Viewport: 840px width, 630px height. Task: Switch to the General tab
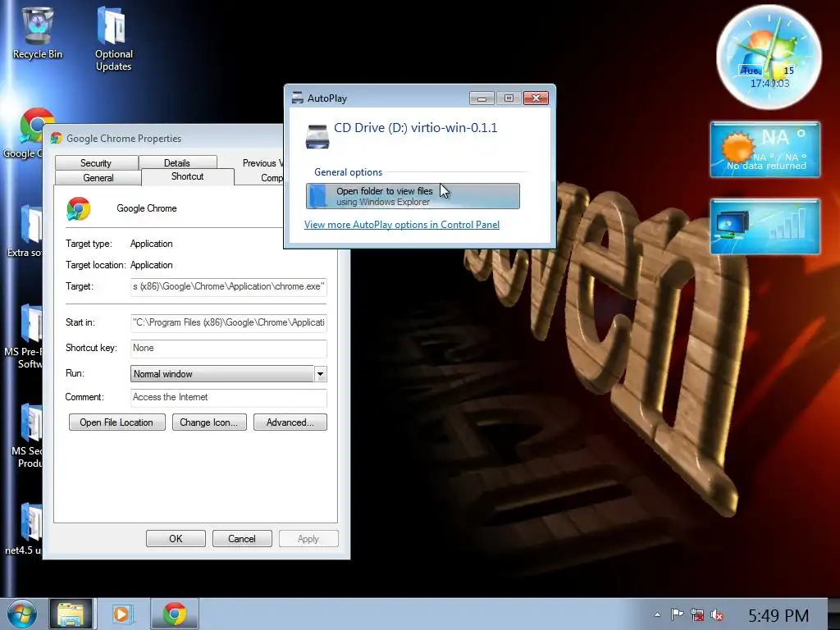pos(98,178)
